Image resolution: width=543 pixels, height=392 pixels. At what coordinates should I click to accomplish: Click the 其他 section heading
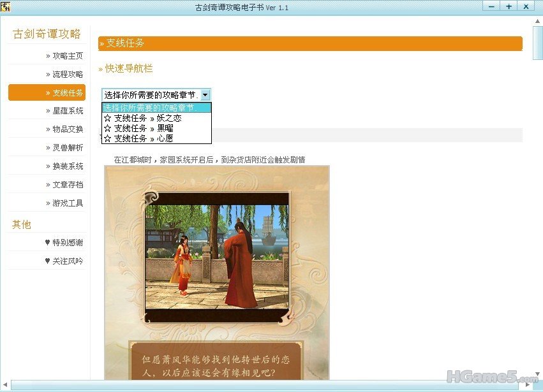point(22,224)
